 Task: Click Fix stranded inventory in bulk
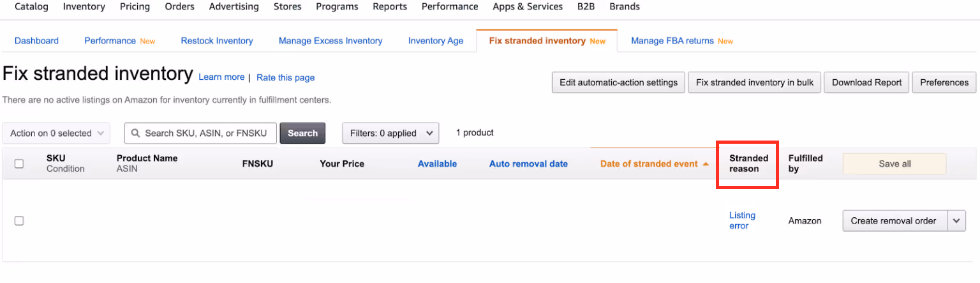coord(755,82)
